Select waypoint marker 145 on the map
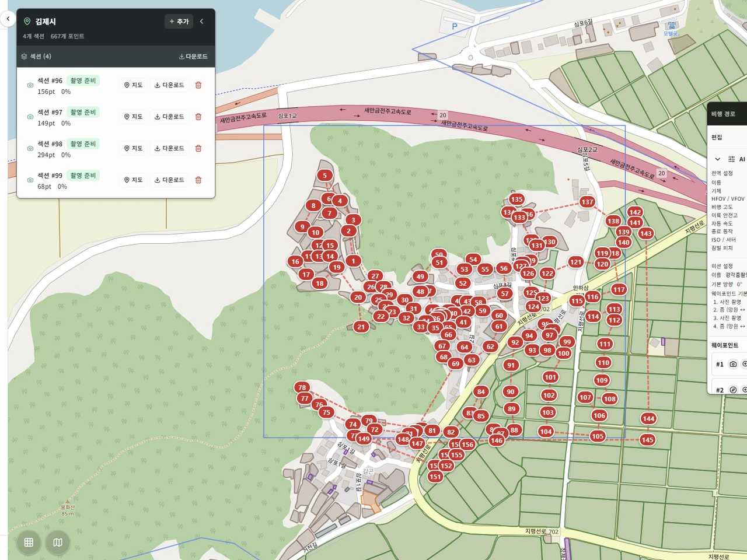Image resolution: width=747 pixels, height=560 pixels. (x=647, y=440)
